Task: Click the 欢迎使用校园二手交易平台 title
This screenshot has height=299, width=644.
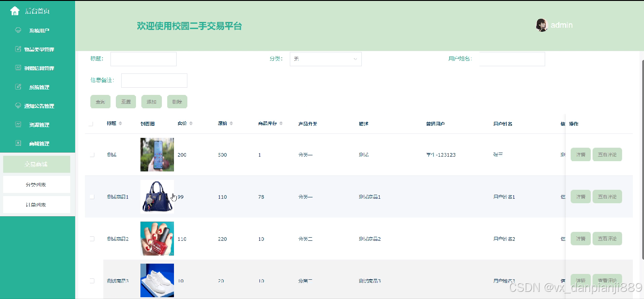Action: [x=189, y=26]
